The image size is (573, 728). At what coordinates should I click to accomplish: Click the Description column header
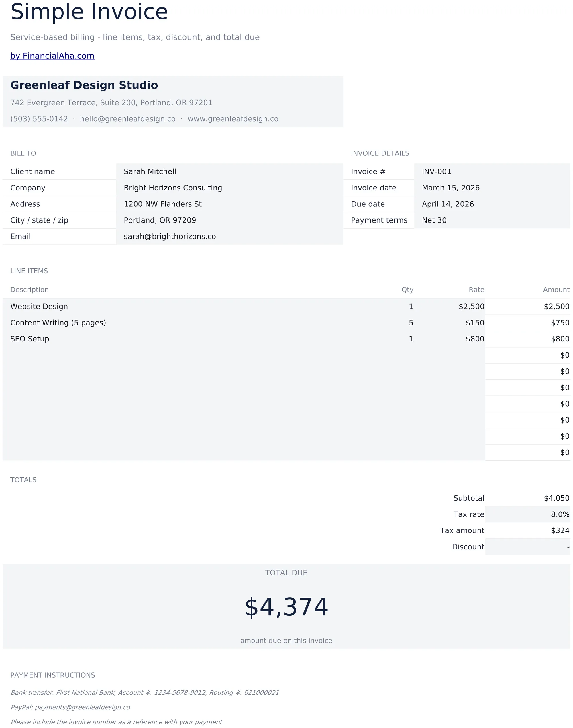[30, 290]
